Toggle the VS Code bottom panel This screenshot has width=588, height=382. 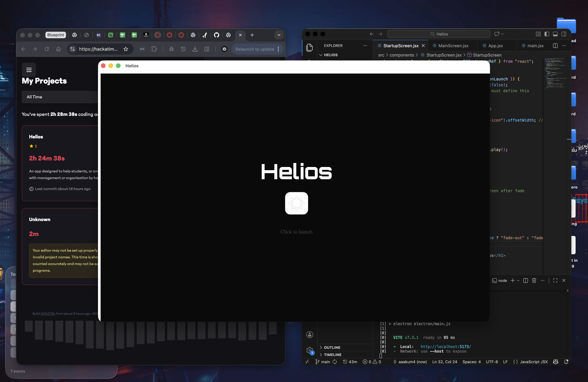pos(555,34)
